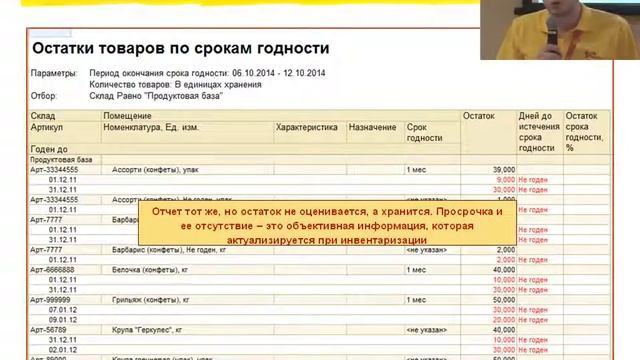Click the red "9,000" balance value
Viewport: 640px width, 360px height.
506,180
